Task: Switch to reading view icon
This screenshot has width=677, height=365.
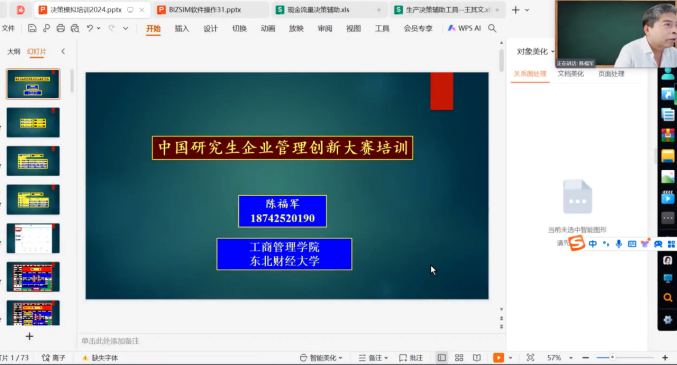Action: click(x=477, y=358)
